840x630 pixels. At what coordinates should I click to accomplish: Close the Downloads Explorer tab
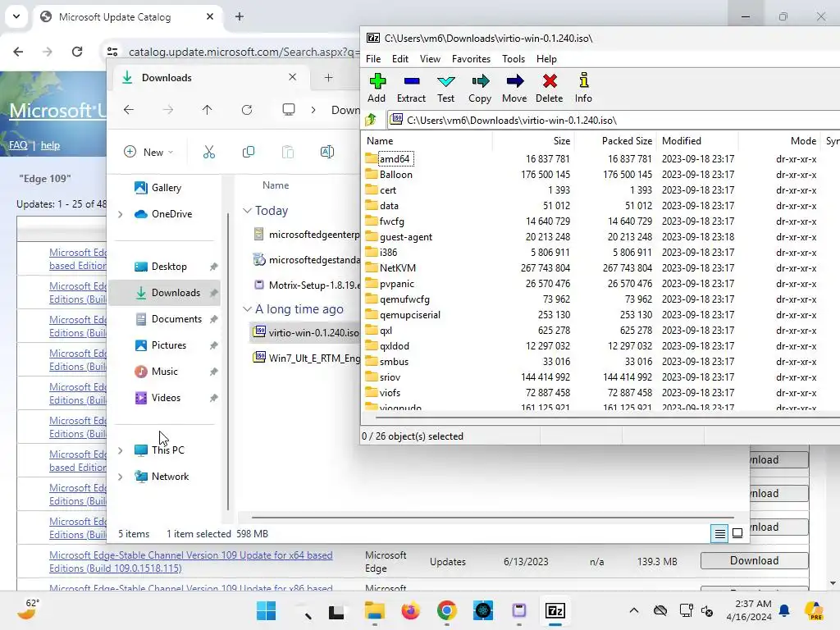pos(293,77)
